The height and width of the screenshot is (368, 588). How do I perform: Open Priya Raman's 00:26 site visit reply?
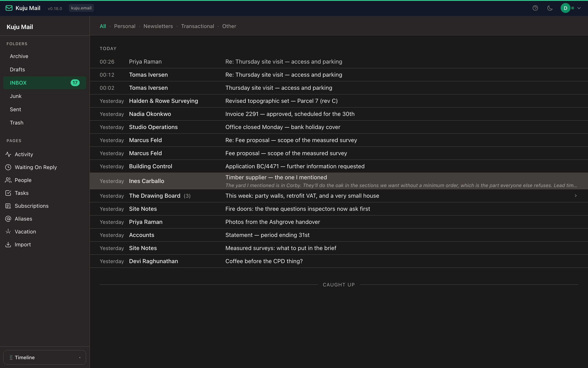click(x=339, y=62)
